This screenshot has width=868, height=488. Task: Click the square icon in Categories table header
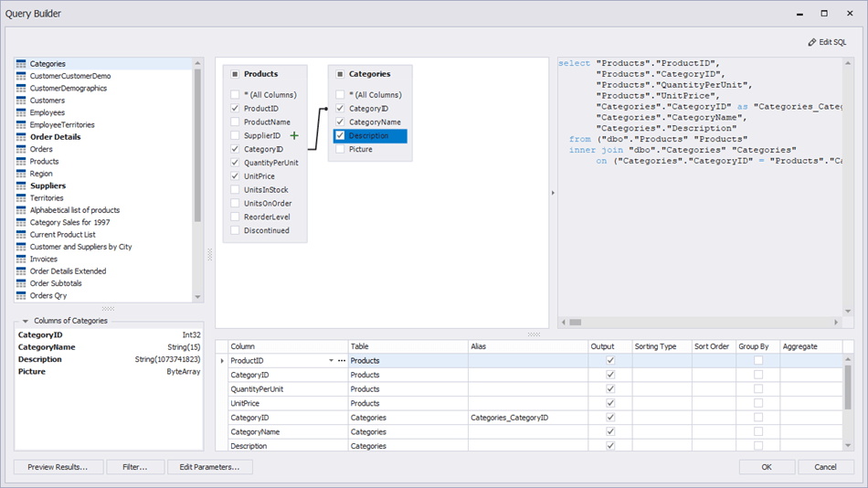340,74
